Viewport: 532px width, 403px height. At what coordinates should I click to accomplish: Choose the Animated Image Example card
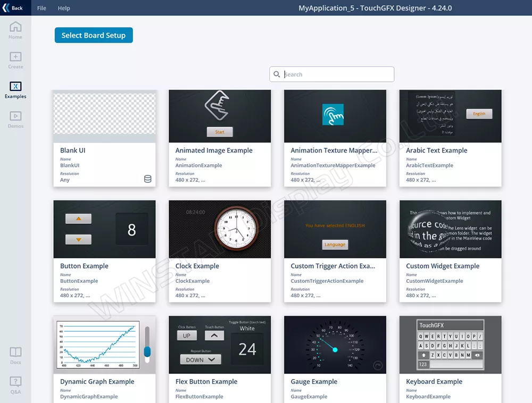220,138
